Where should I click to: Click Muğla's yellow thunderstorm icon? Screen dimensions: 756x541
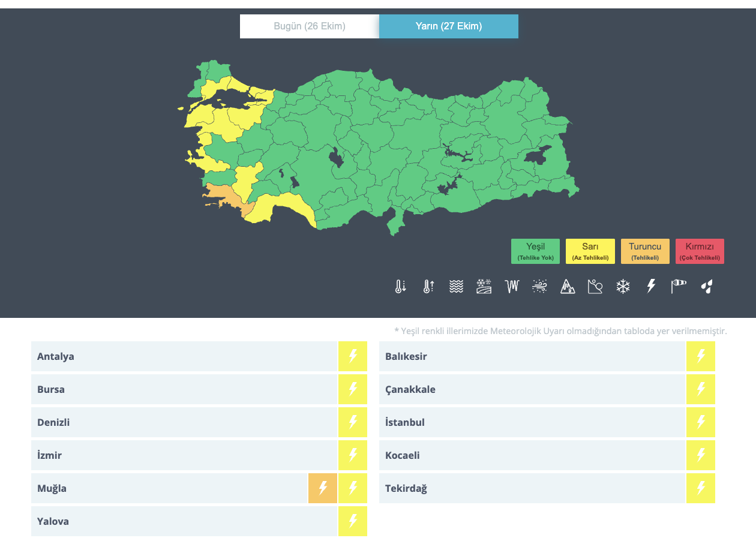[x=353, y=488]
